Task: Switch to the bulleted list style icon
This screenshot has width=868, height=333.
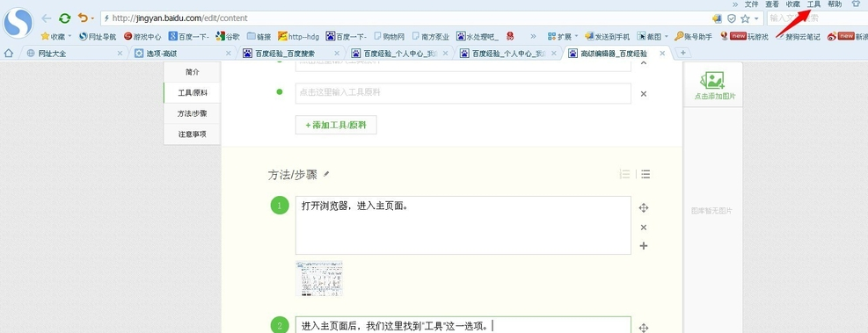Action: coord(645,174)
